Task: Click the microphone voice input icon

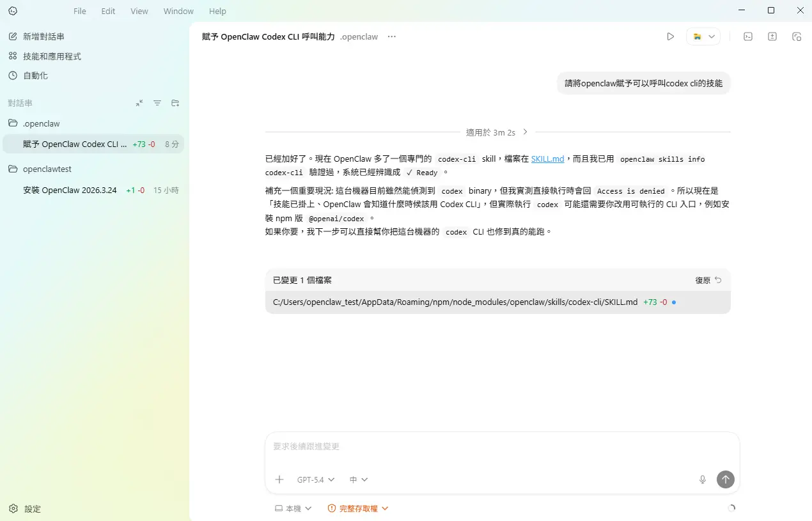Action: (702, 479)
